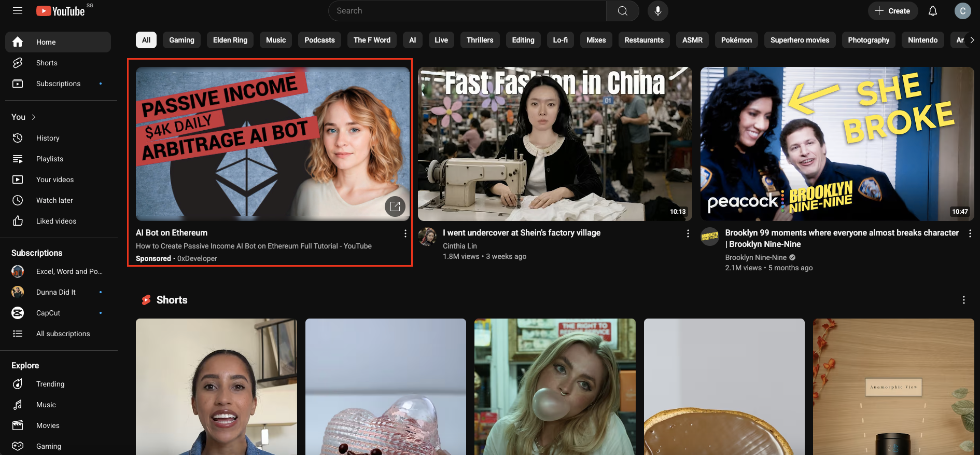Open the notifications bell
Screen dimensions: 980x455
933,11
